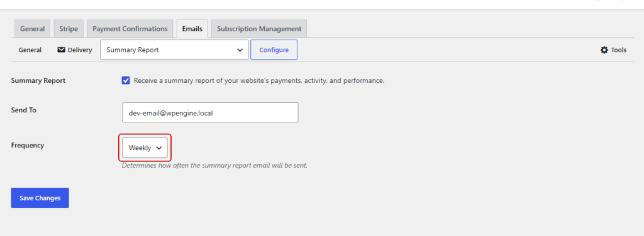
Task: Switch to the Stripe tab
Action: [x=69, y=29]
